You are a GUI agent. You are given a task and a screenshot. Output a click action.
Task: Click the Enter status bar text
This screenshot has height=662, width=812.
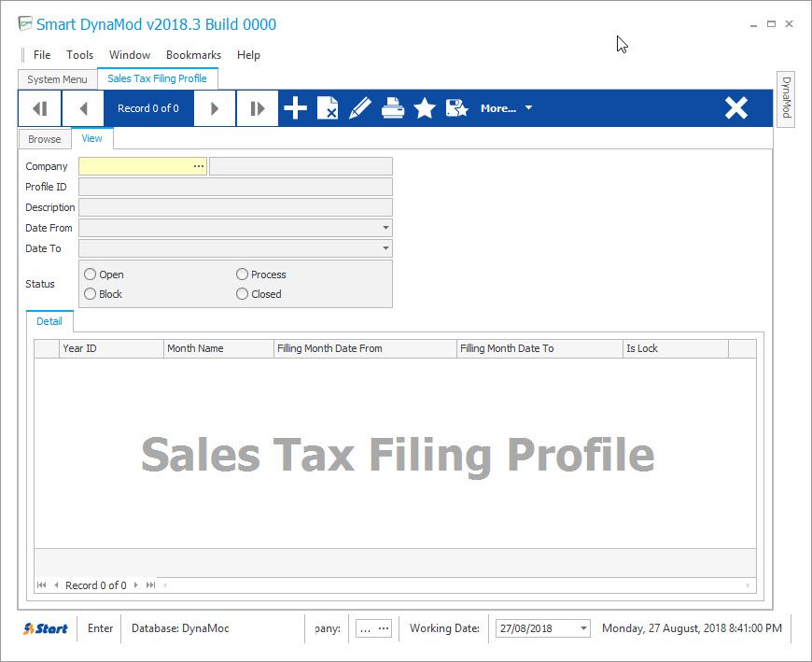click(100, 628)
